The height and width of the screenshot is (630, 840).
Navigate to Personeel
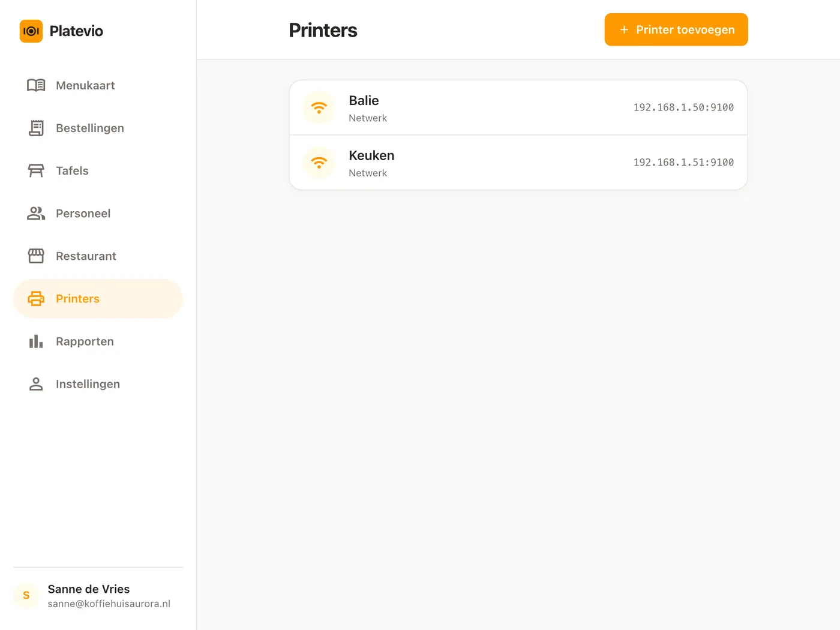tap(98, 213)
